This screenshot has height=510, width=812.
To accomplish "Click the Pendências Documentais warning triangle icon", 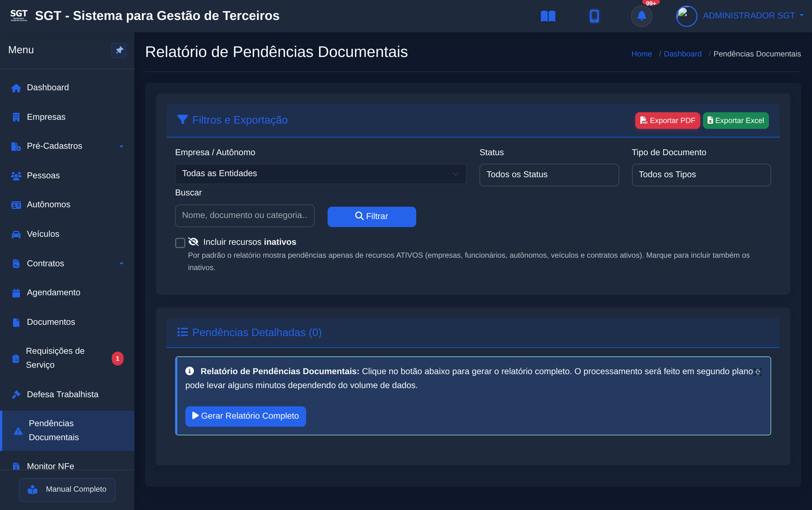I will pyautogui.click(x=18, y=431).
